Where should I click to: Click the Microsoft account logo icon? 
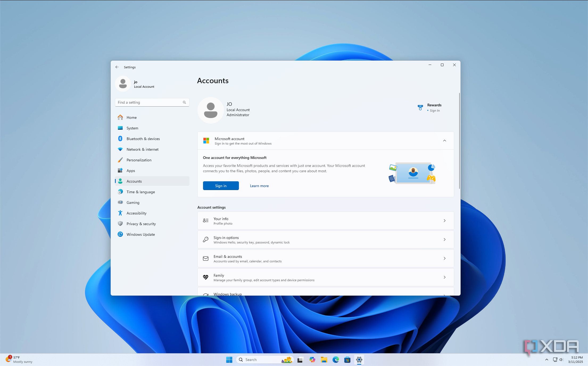(206, 141)
